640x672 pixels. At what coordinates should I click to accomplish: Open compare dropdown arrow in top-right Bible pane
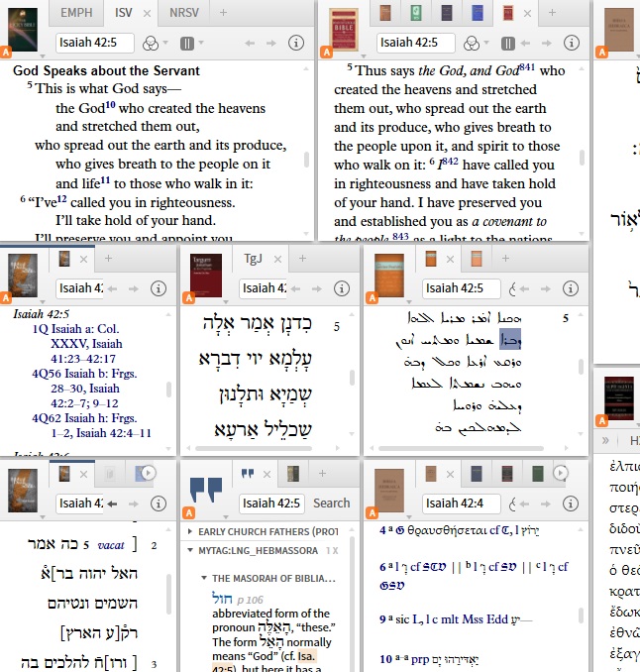[486, 43]
